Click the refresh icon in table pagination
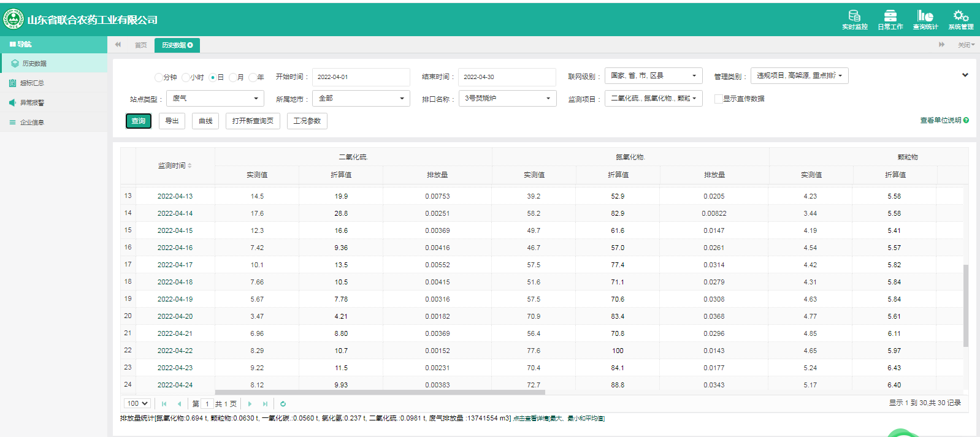Viewport: 980px width, 437px height. point(283,404)
